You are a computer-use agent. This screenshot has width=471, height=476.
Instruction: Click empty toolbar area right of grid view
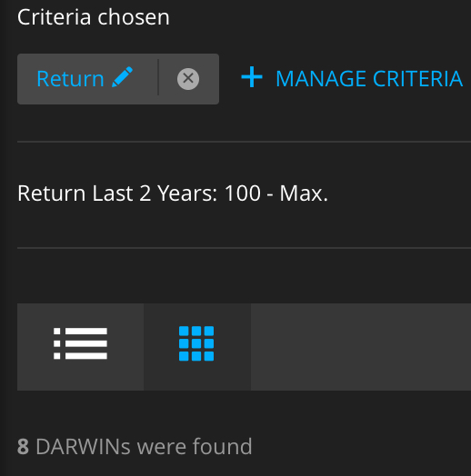[x=361, y=347]
